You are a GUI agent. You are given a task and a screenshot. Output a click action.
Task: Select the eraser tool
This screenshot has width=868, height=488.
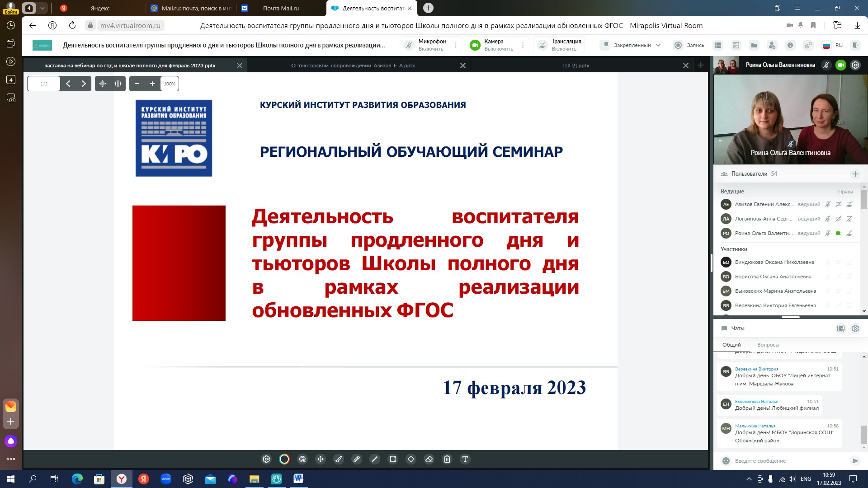pos(429,459)
